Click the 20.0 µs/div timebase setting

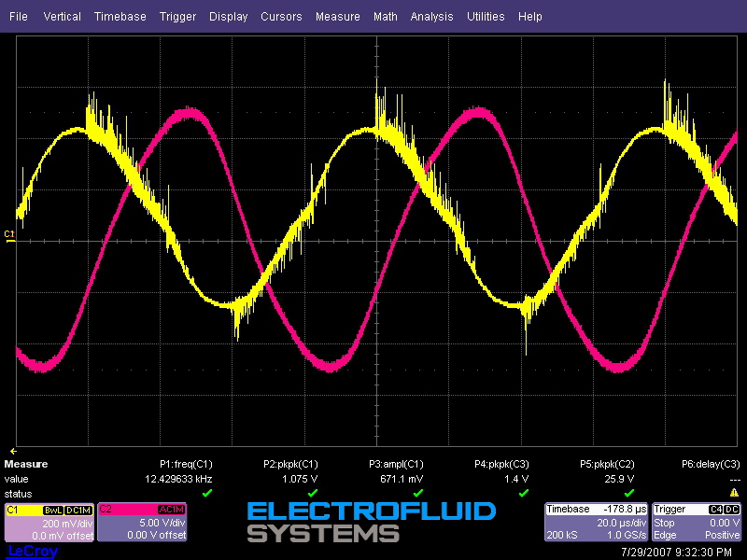[622, 523]
